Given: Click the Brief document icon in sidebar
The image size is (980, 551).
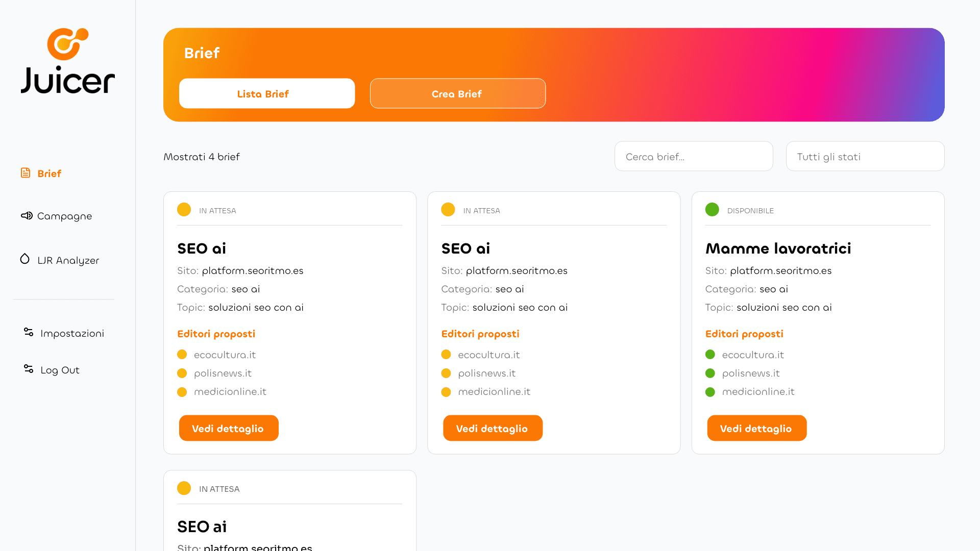Looking at the screenshot, I should 26,173.
